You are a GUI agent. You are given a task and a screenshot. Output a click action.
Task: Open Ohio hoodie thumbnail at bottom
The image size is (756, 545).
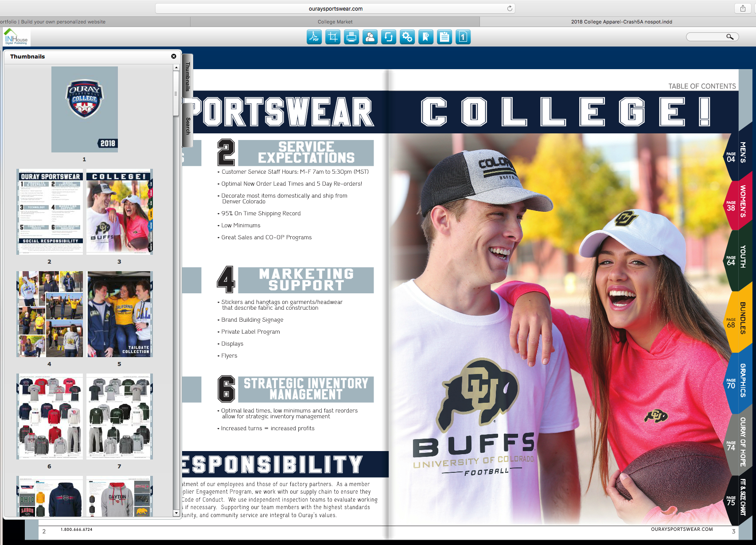coord(50,496)
